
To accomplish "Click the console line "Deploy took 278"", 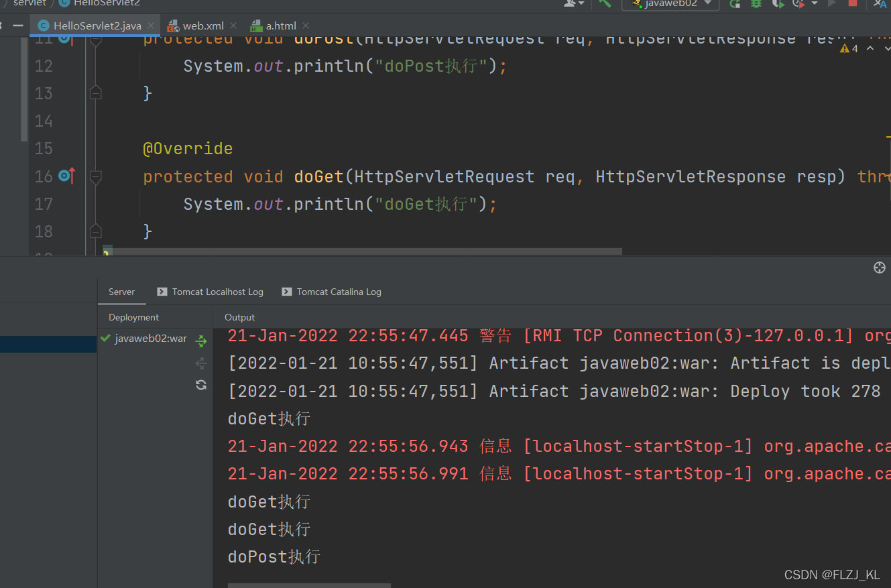I will point(554,391).
